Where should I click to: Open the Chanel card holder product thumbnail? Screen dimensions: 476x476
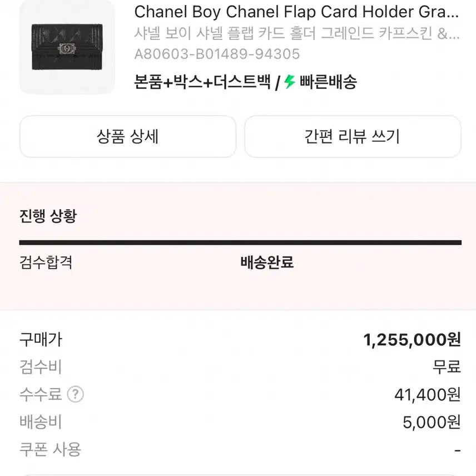pos(67,46)
